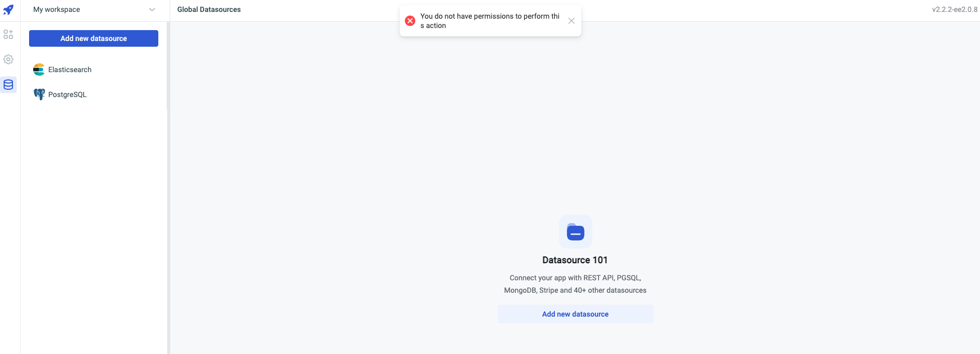Click the blue Add new datasource button

93,38
